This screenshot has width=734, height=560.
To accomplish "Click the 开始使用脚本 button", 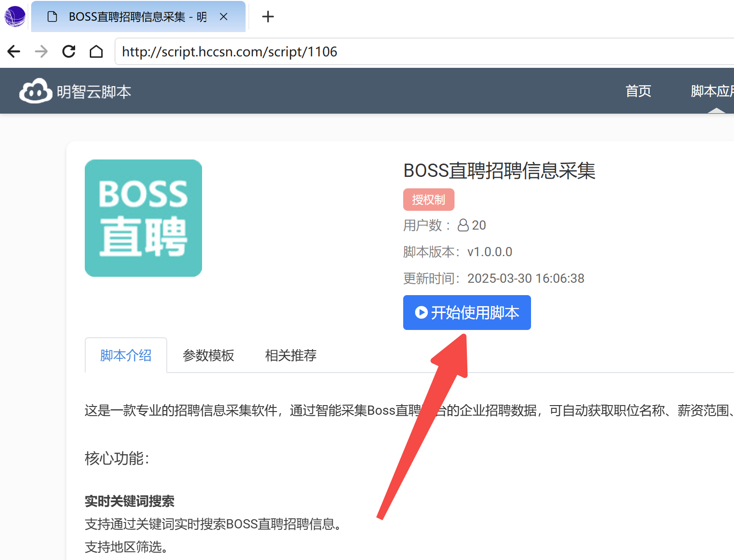I will click(467, 313).
